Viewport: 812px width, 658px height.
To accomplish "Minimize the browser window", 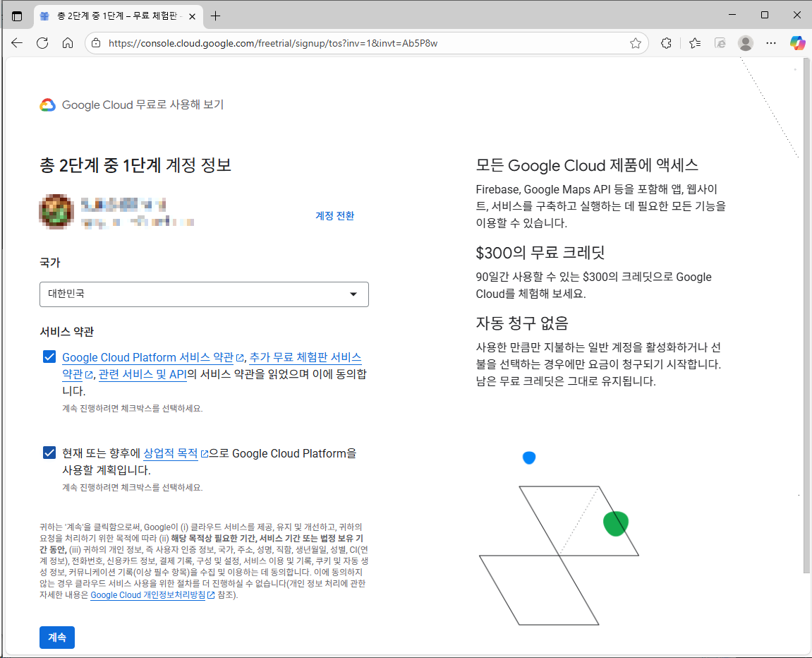I will pyautogui.click(x=732, y=15).
